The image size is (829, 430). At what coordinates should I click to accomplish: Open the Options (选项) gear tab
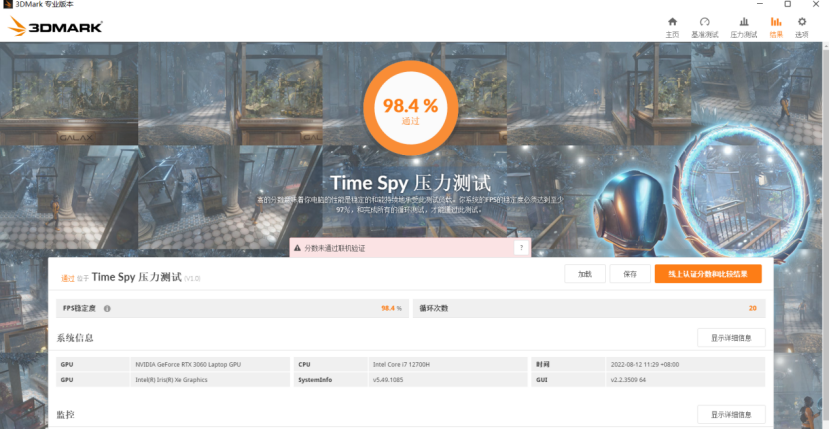pyautogui.click(x=802, y=28)
